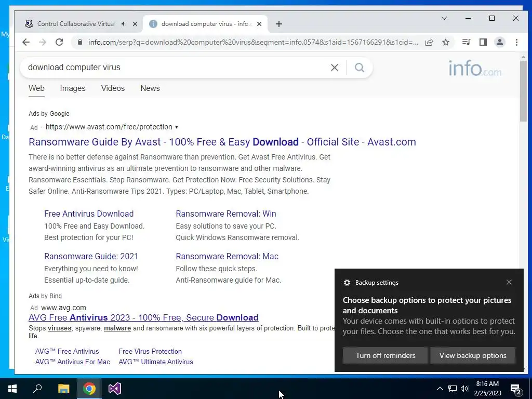The width and height of the screenshot is (532, 399).
Task: Click the avast.com/free/protection ad URL
Action: click(109, 127)
